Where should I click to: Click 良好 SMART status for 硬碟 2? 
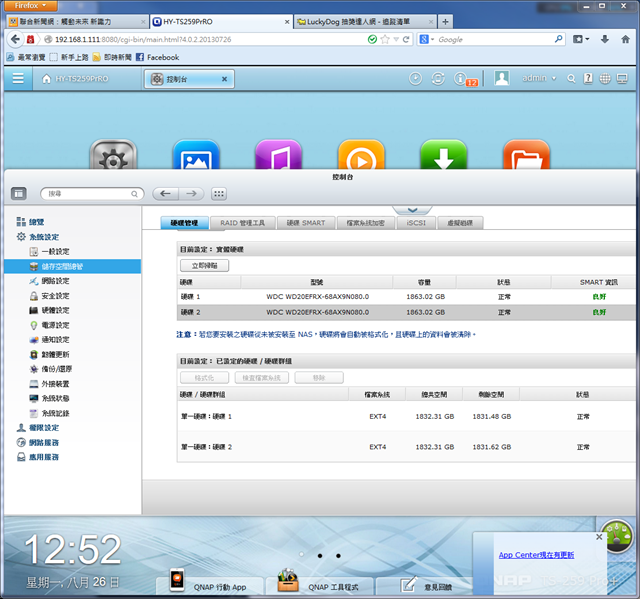click(x=599, y=312)
